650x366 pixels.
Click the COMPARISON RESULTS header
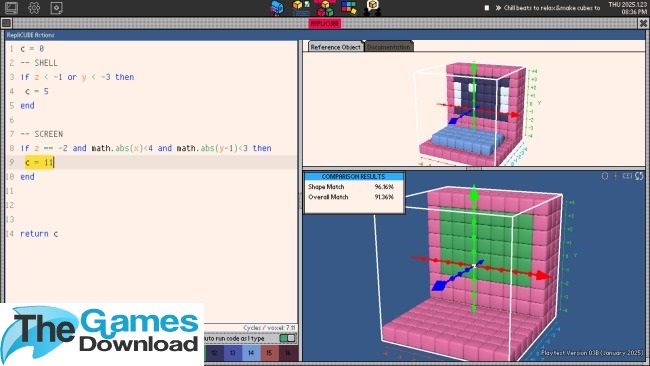354,177
